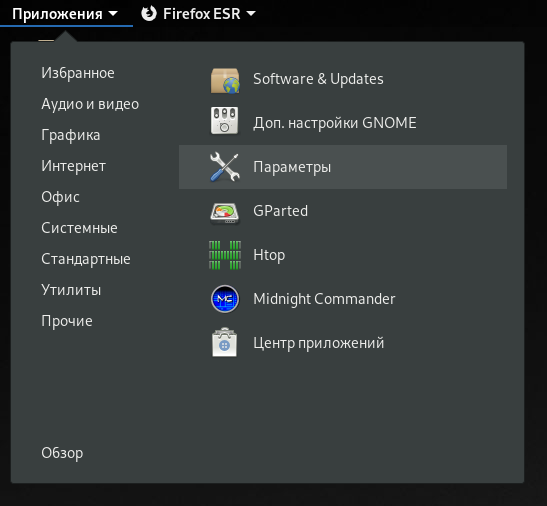Open the Интернет category

pyautogui.click(x=73, y=166)
